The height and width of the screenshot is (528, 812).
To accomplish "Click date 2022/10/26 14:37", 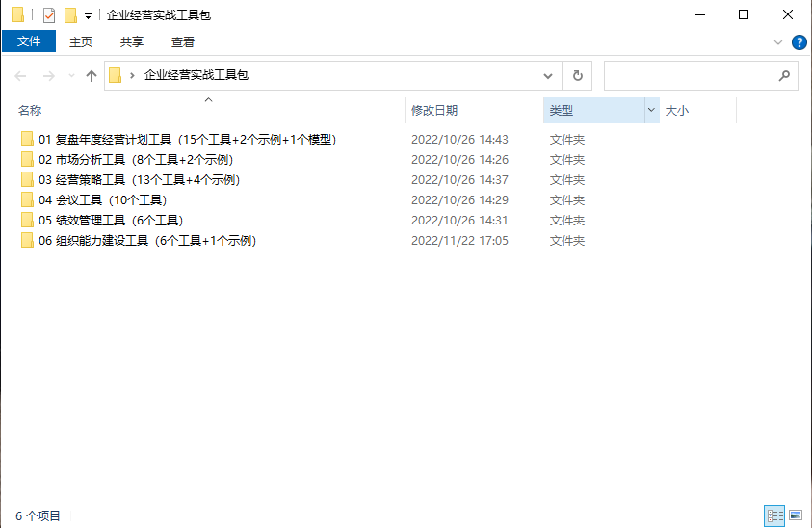I will tap(459, 180).
